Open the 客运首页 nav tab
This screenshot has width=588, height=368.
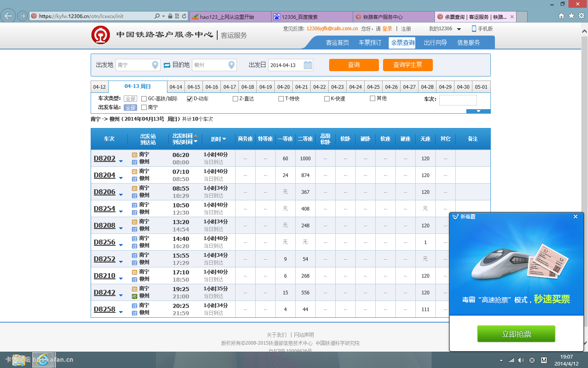pos(337,43)
